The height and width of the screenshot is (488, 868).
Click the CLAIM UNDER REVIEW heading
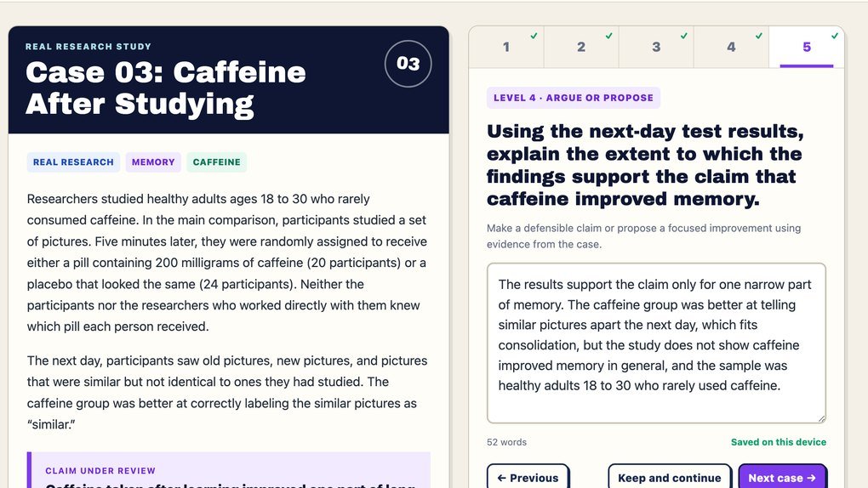click(x=100, y=471)
